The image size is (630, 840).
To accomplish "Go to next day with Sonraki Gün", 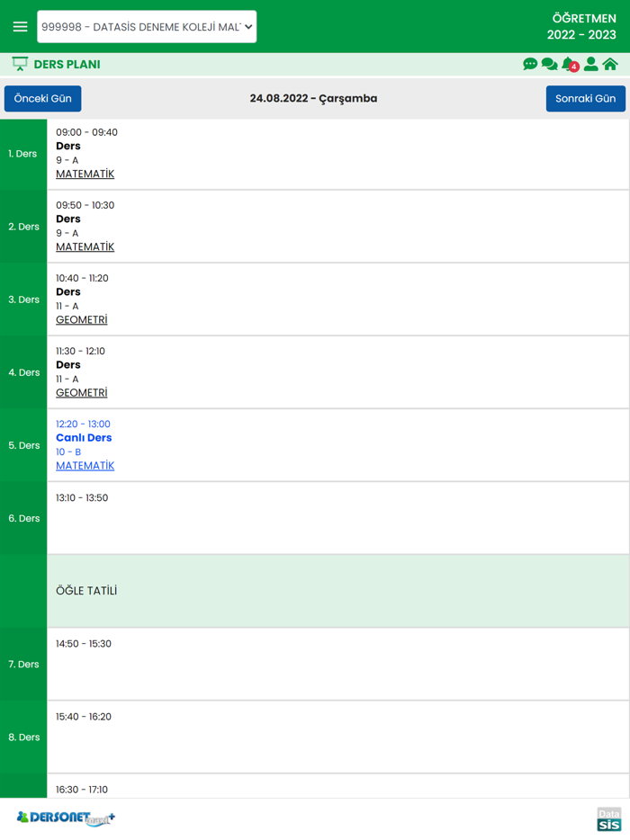I will pos(586,99).
